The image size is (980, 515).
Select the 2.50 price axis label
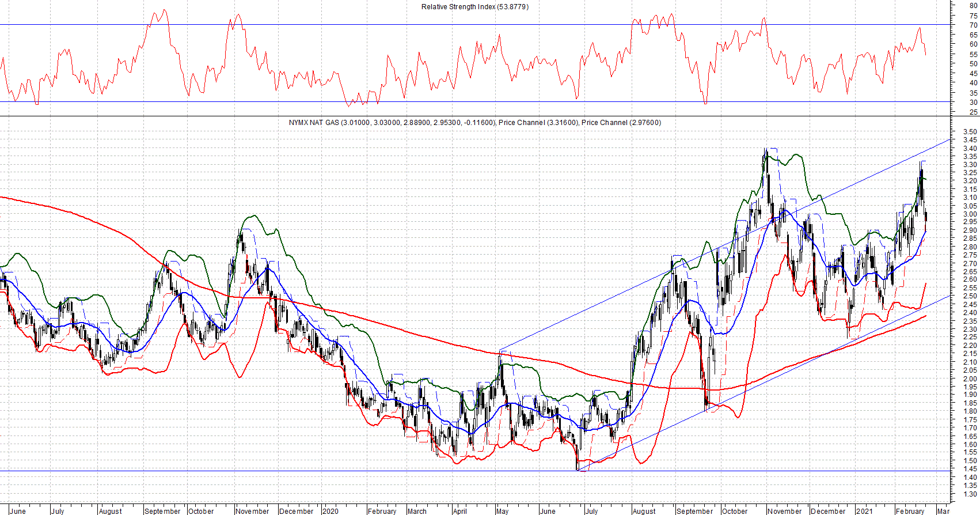pyautogui.click(x=970, y=296)
